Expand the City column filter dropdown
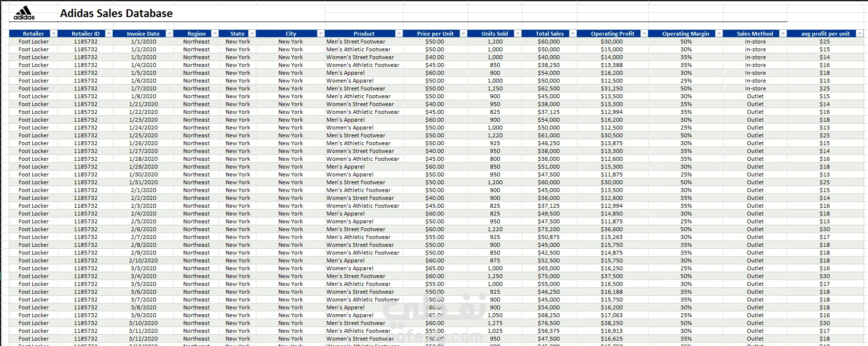This screenshot has width=868, height=346. coord(321,34)
